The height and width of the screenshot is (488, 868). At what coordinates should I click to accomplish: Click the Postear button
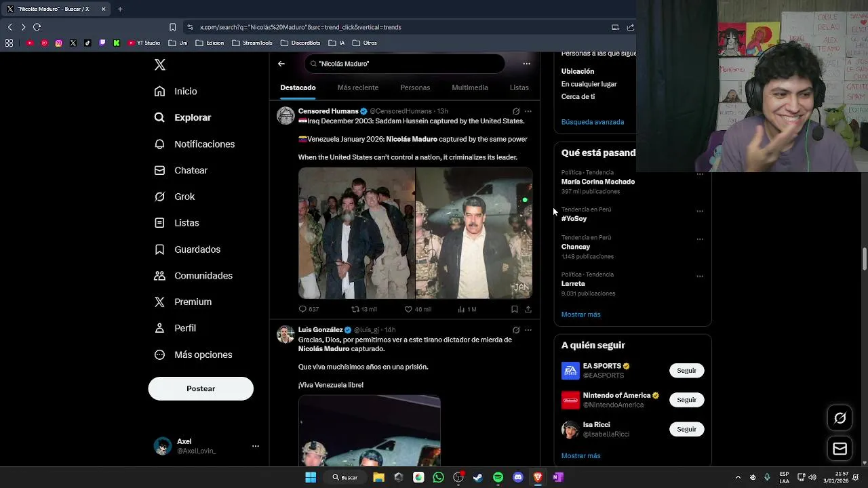coord(201,388)
